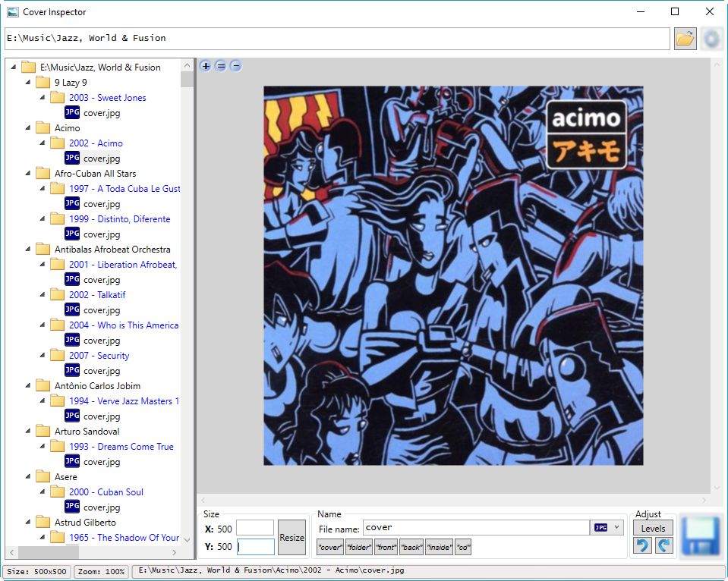
Task: Select the 2002 - Acimo album
Action: click(x=96, y=143)
